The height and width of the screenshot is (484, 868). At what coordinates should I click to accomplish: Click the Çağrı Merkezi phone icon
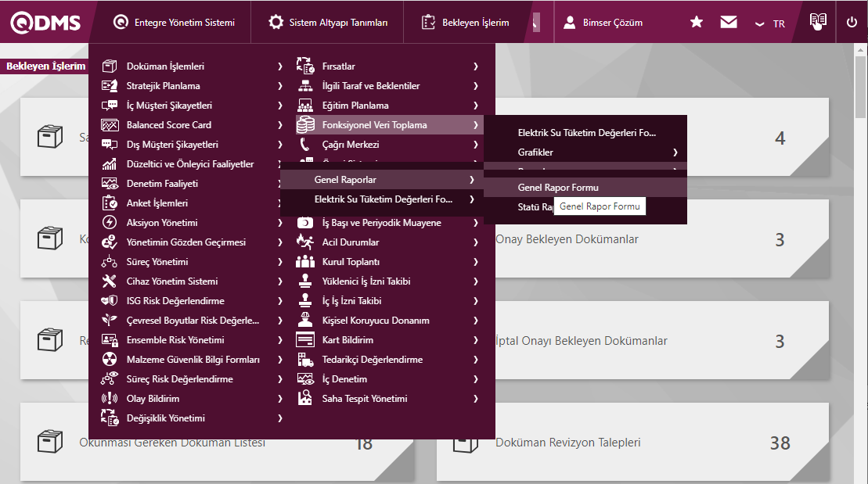click(x=305, y=145)
